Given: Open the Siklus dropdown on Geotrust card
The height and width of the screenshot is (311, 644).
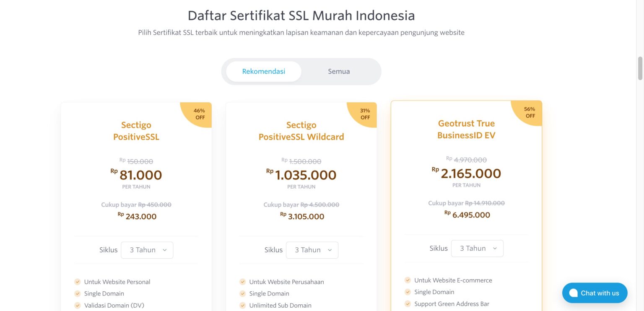Looking at the screenshot, I should point(477,248).
